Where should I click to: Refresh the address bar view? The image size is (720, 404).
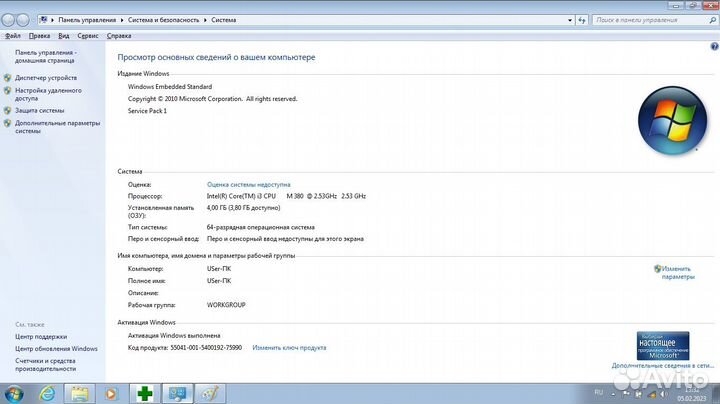[582, 20]
